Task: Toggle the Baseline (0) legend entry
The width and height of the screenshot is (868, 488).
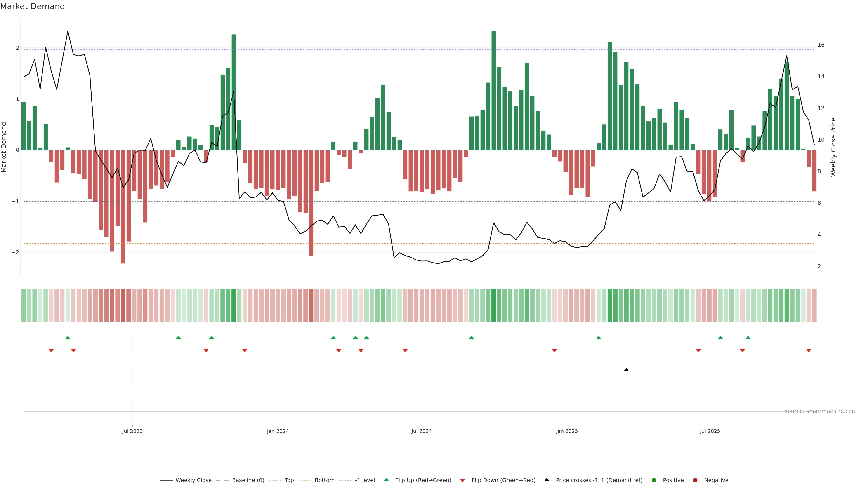Action: 248,480
